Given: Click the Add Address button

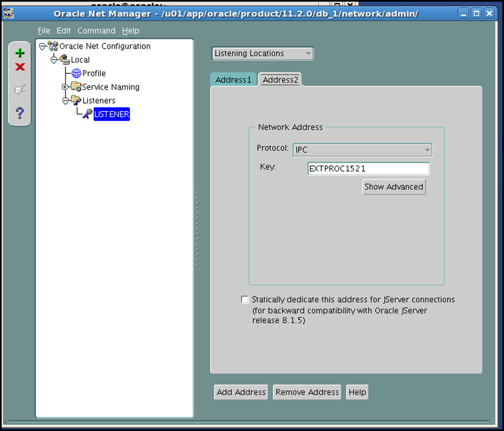Looking at the screenshot, I should (241, 392).
